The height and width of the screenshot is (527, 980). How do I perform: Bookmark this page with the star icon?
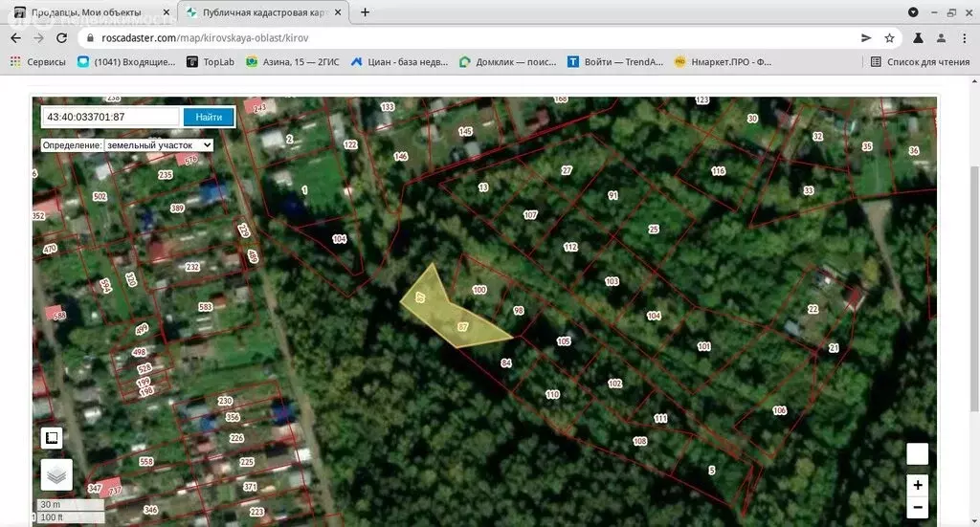(889, 38)
